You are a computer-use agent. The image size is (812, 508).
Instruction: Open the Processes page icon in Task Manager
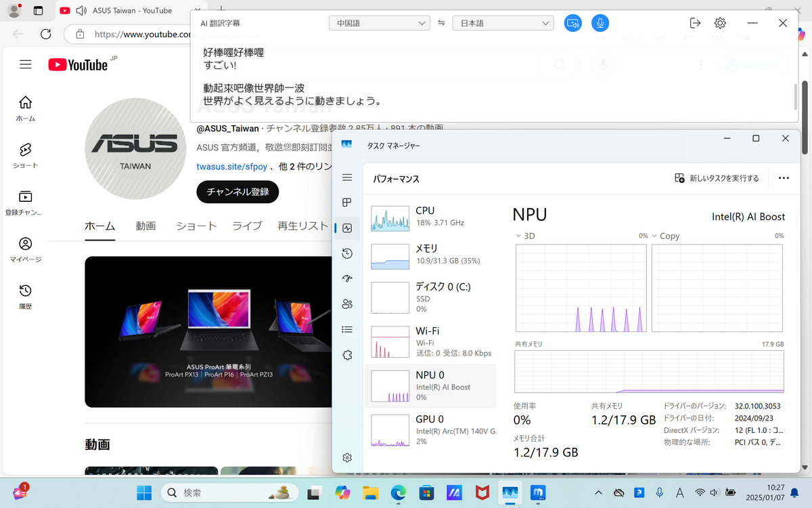tap(347, 203)
